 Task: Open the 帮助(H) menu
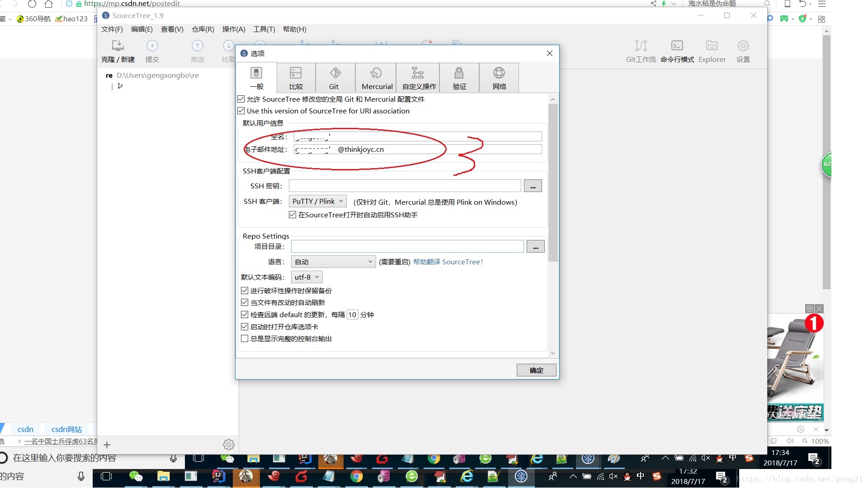click(295, 29)
